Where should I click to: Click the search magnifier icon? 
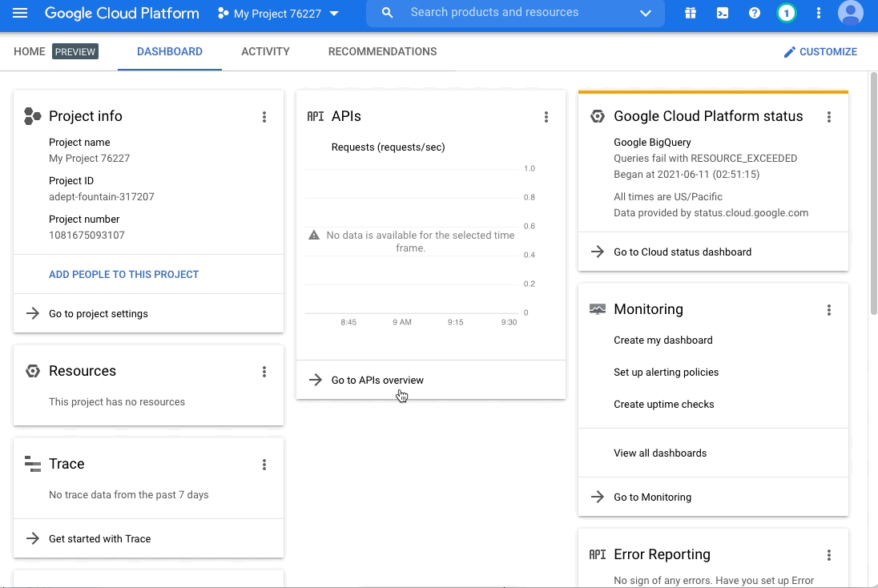click(x=387, y=12)
